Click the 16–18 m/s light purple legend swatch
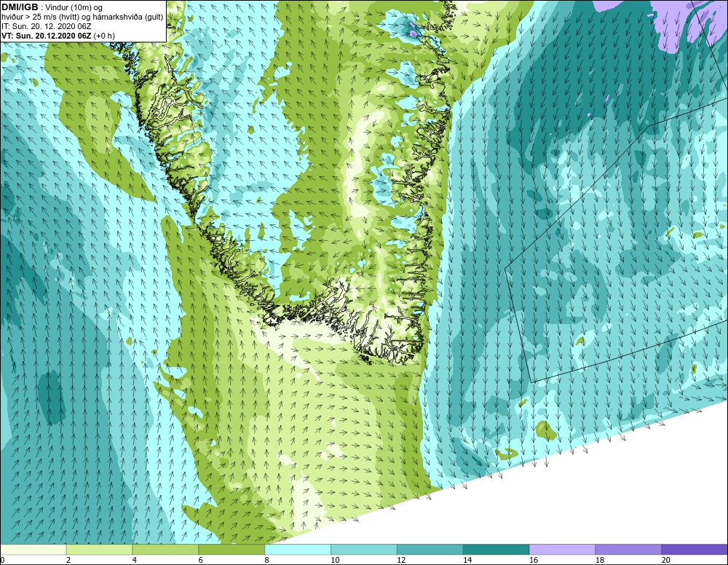728x565 pixels. point(562,550)
